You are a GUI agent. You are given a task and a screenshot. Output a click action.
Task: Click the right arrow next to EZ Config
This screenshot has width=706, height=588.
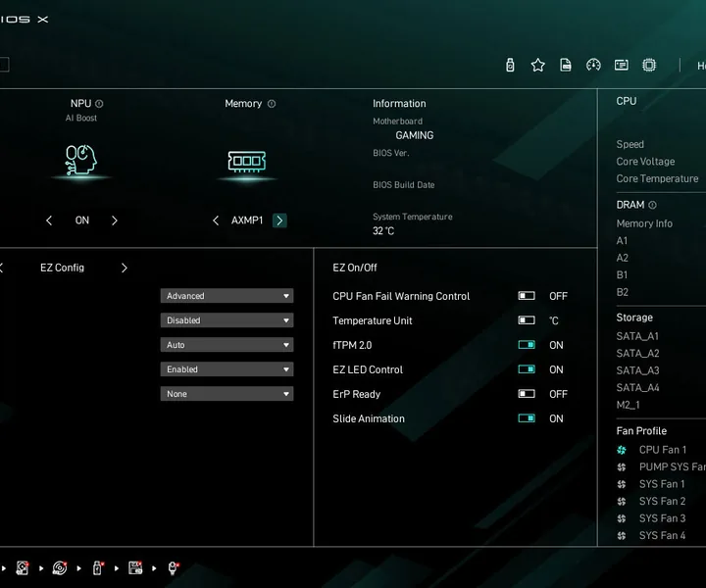[x=125, y=269]
